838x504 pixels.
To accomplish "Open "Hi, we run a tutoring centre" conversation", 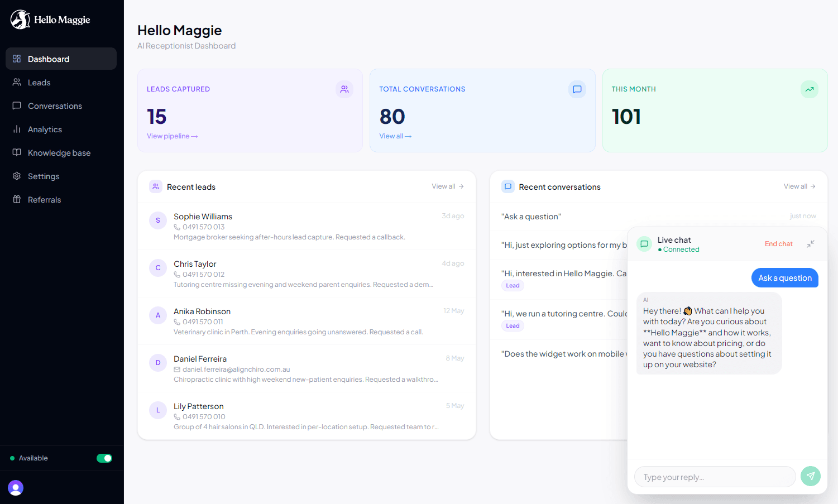I will pyautogui.click(x=558, y=319).
